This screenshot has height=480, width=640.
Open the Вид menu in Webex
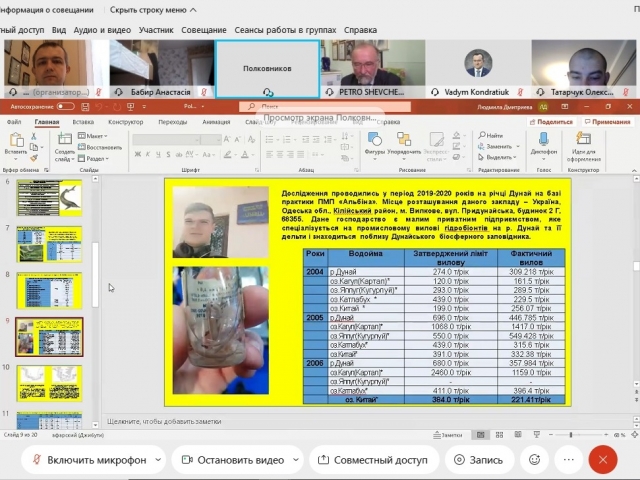click(59, 30)
